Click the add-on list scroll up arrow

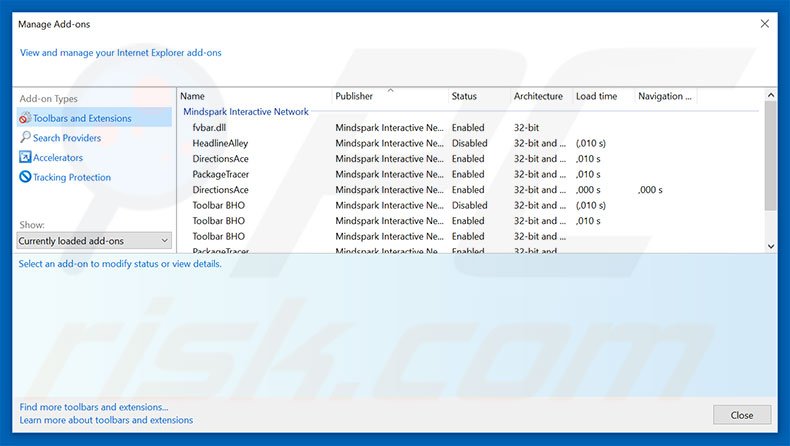pos(770,95)
